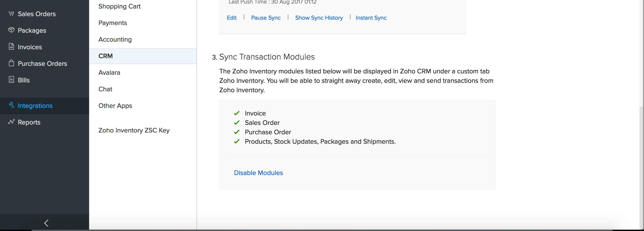644x231 pixels.
Task: Click the Sales Orders cart icon
Action: [x=11, y=13]
